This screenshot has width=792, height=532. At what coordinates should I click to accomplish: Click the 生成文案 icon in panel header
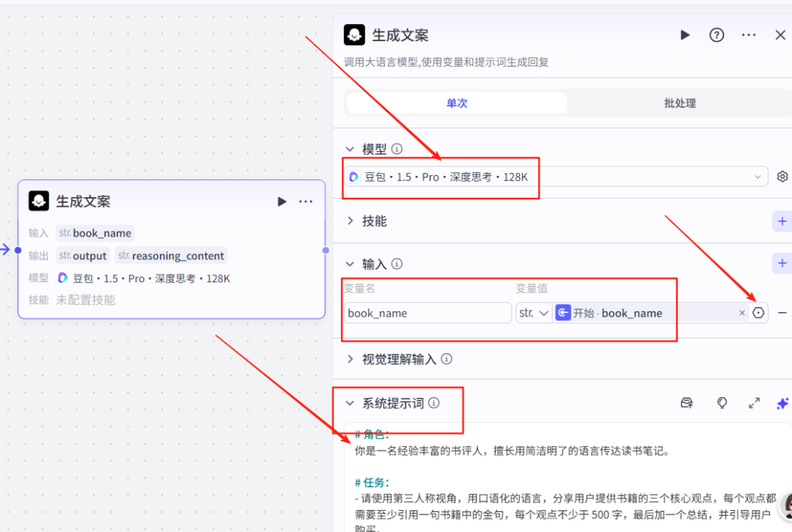(354, 35)
